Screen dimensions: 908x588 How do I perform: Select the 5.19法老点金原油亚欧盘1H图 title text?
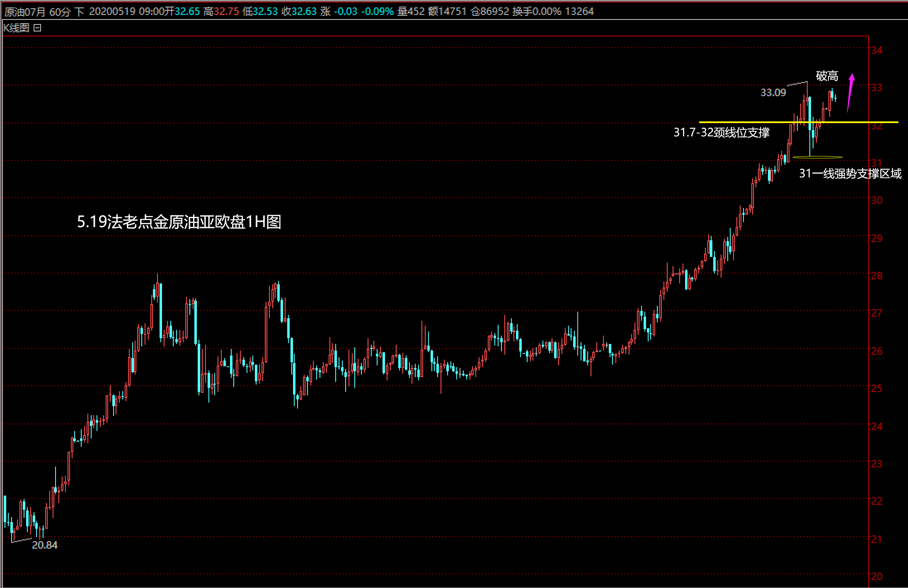click(x=179, y=222)
